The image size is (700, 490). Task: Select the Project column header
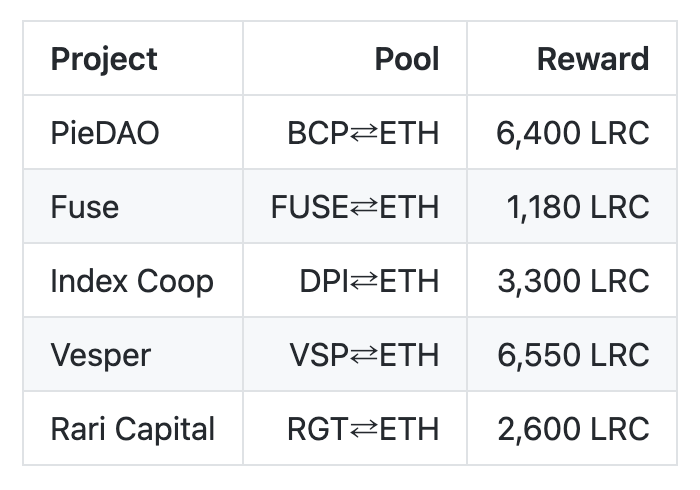coord(104,59)
